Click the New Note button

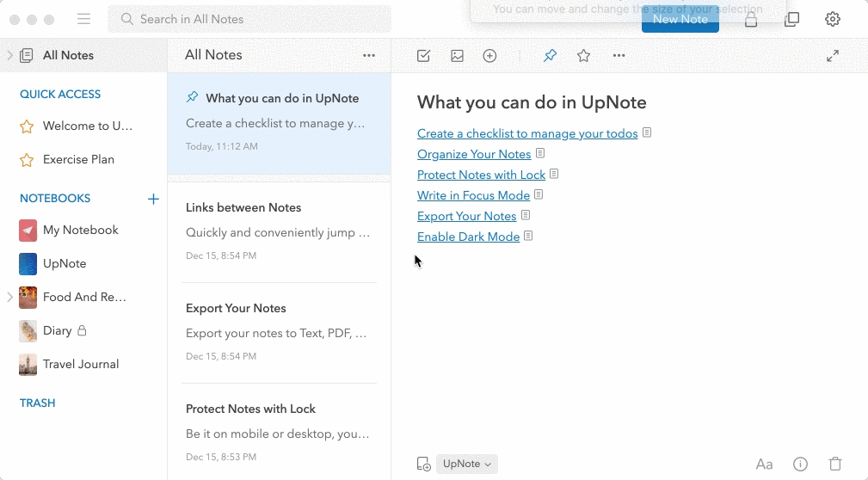pyautogui.click(x=680, y=20)
